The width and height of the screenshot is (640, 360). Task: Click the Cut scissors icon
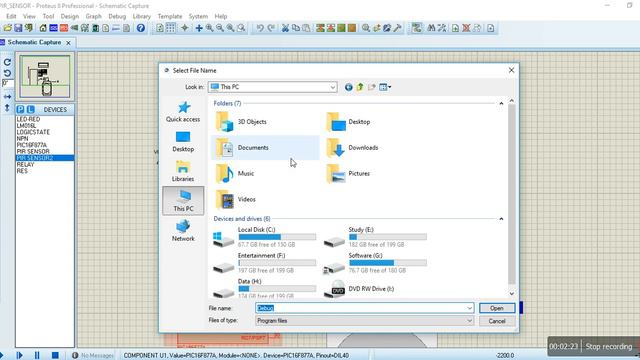[285, 28]
